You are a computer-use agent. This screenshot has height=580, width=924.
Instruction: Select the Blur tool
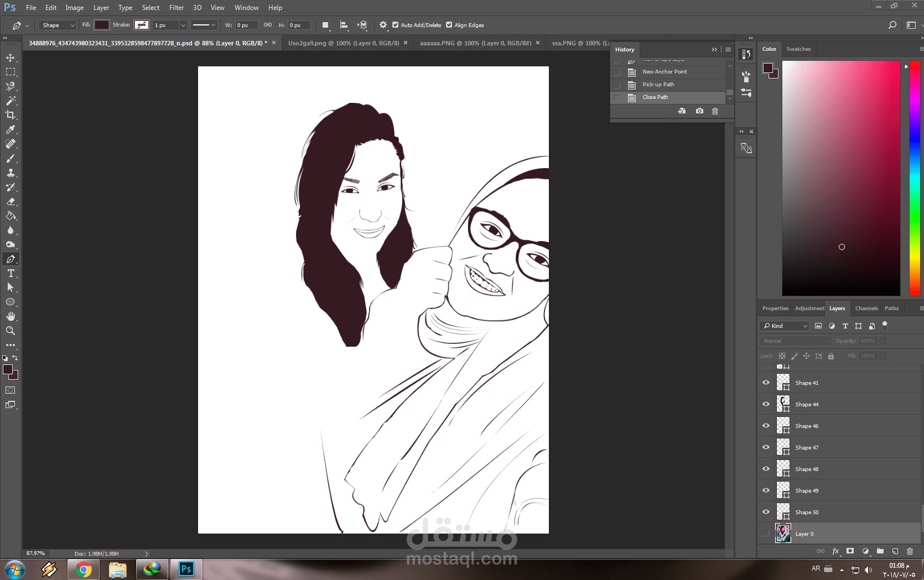coord(11,230)
